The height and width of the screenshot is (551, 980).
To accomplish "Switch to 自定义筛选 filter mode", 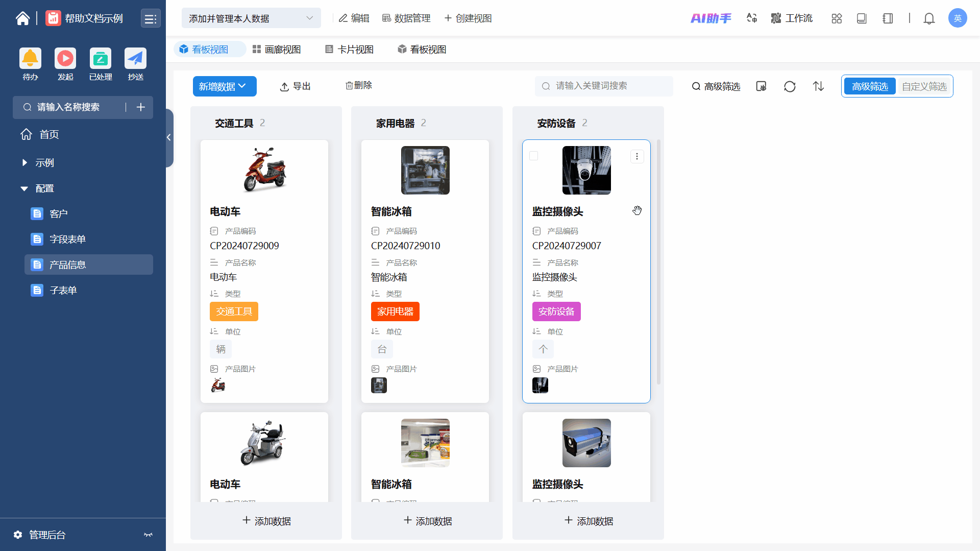I will (924, 86).
